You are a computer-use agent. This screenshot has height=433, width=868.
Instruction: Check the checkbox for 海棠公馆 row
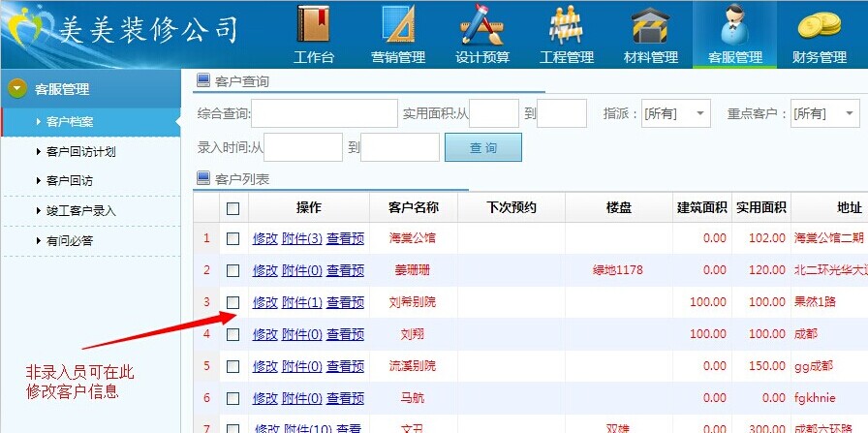click(x=232, y=238)
